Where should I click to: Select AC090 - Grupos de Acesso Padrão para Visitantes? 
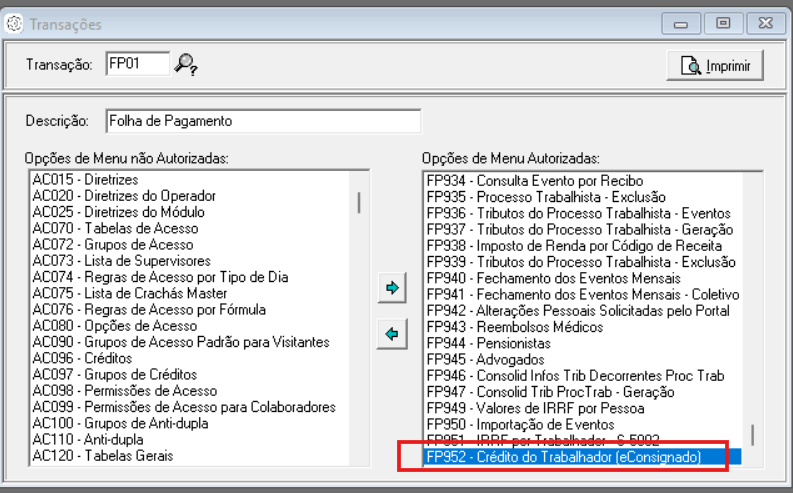pos(181,342)
